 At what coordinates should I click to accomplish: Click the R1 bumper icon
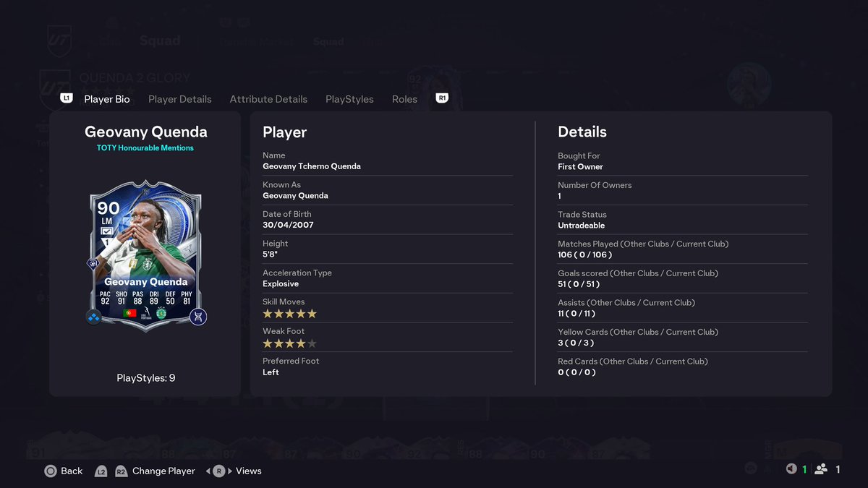click(442, 98)
